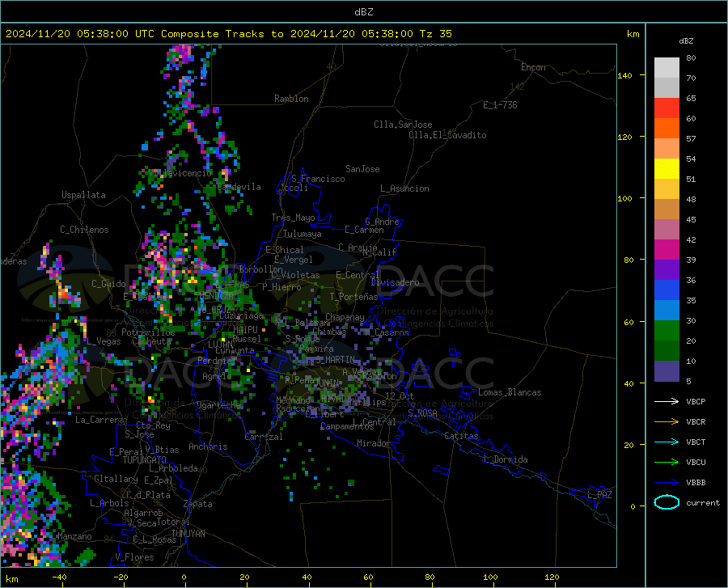Click the L_Asuncion map label

click(404, 189)
